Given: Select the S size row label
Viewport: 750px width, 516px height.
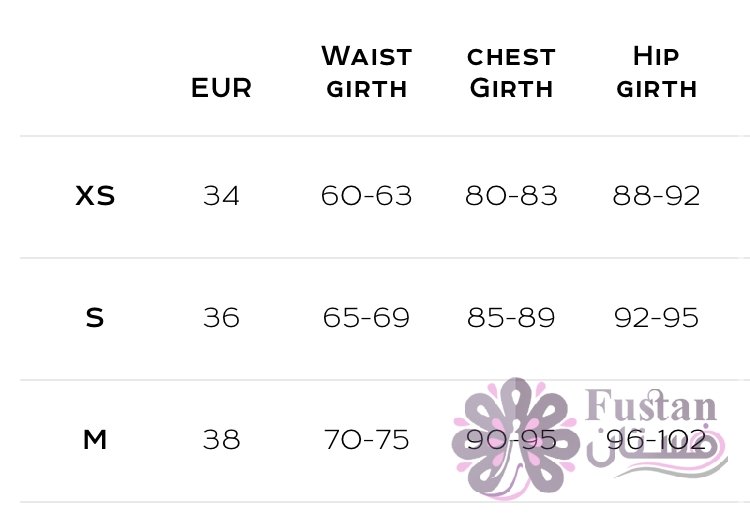Looking at the screenshot, I should click(x=95, y=318).
